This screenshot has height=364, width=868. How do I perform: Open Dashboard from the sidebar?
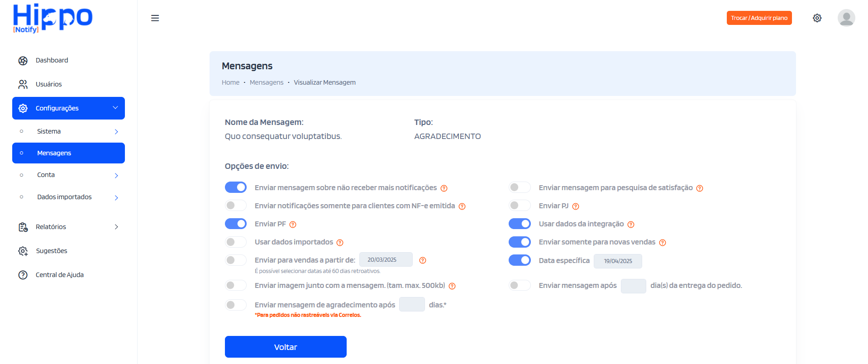(52, 60)
